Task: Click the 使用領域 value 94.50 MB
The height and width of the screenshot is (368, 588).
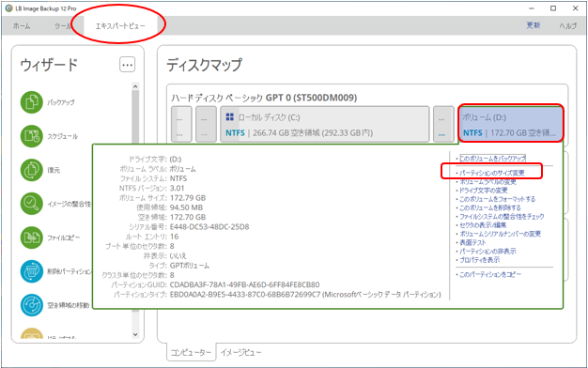Action: [x=186, y=207]
